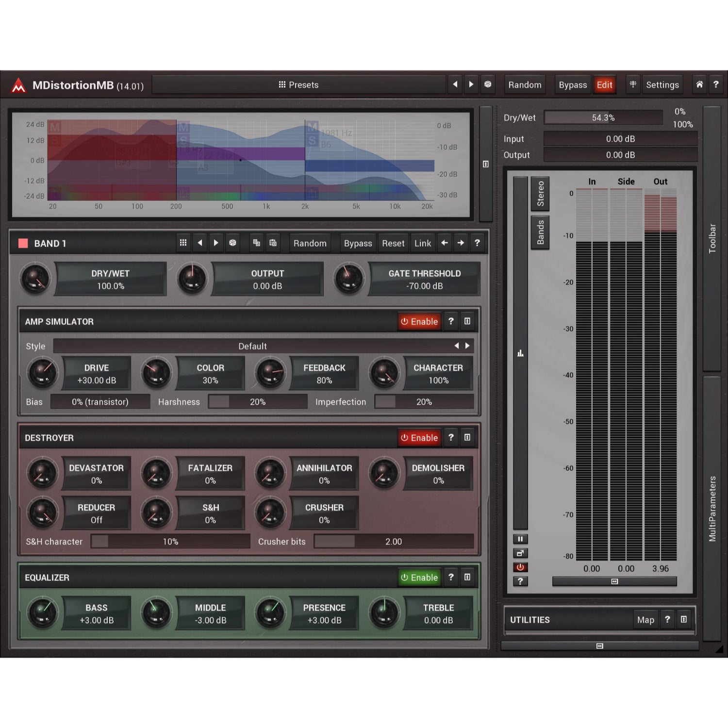This screenshot has width=728, height=728.
Task: Toggle the Amp Simulator Enable button
Action: [x=419, y=321]
